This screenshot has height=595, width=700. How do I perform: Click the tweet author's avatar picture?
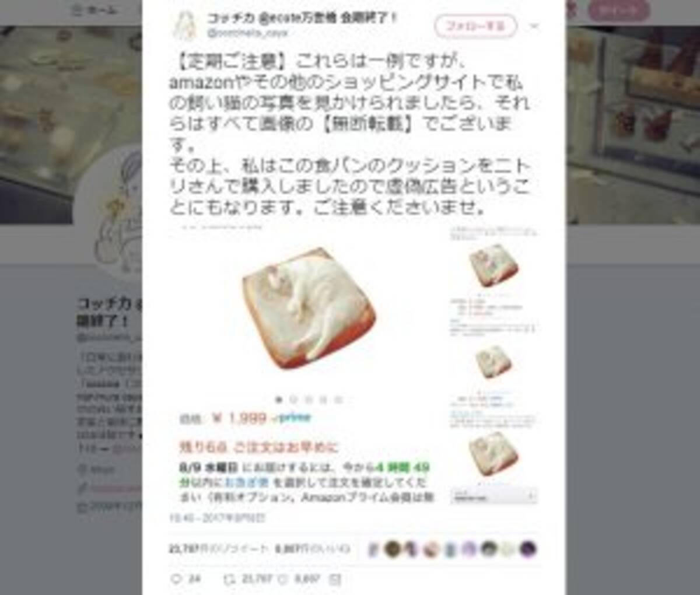(184, 25)
